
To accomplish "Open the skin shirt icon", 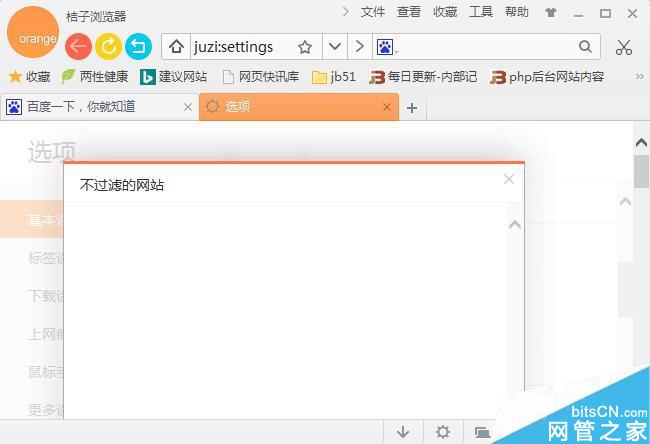I will click(551, 13).
